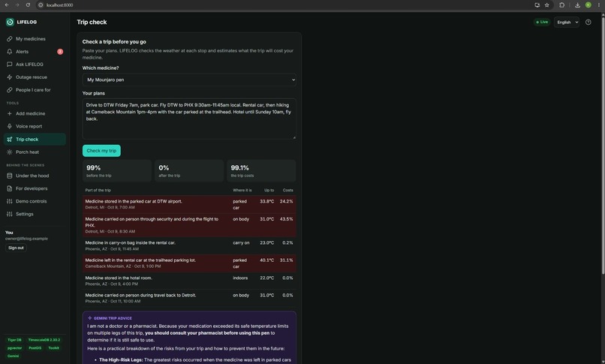The width and height of the screenshot is (605, 364).
Task: Open the browser profile avatar
Action: (588, 5)
